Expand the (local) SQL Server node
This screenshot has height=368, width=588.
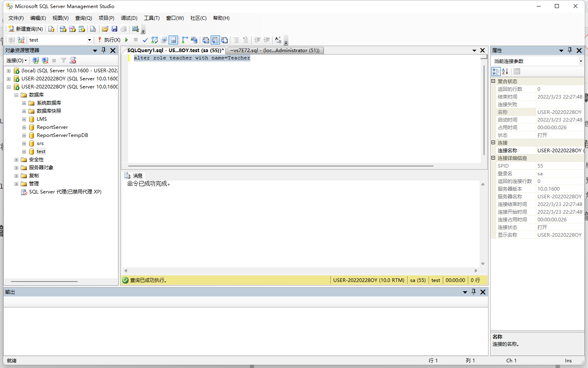tap(8, 71)
